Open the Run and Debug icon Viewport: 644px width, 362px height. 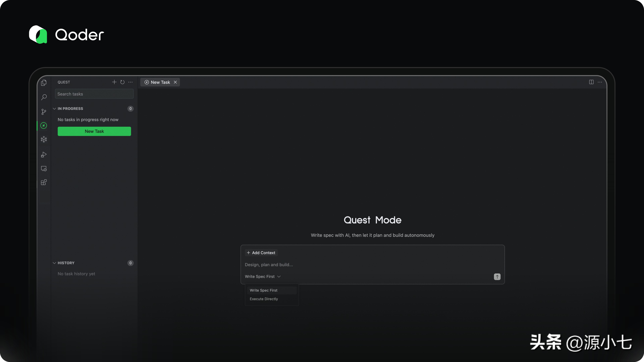click(x=44, y=155)
